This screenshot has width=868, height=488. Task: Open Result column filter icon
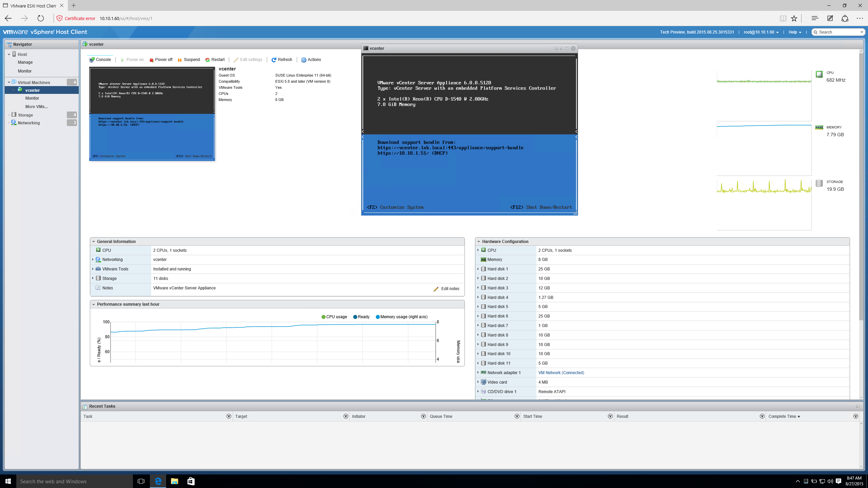(x=762, y=416)
